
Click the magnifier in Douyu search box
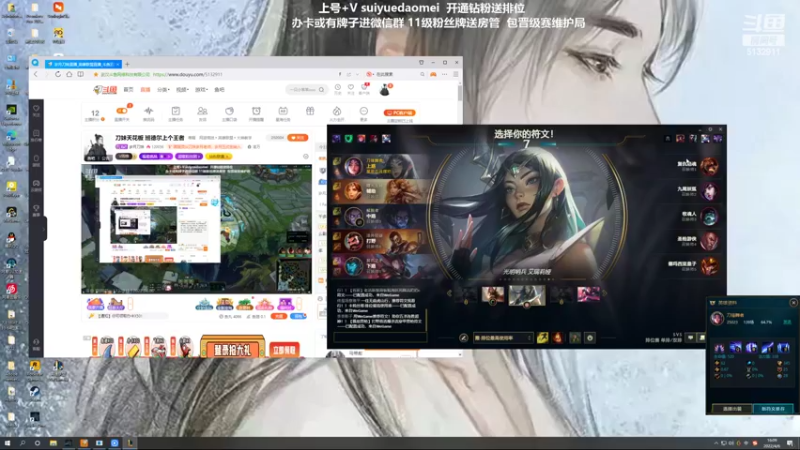321,90
